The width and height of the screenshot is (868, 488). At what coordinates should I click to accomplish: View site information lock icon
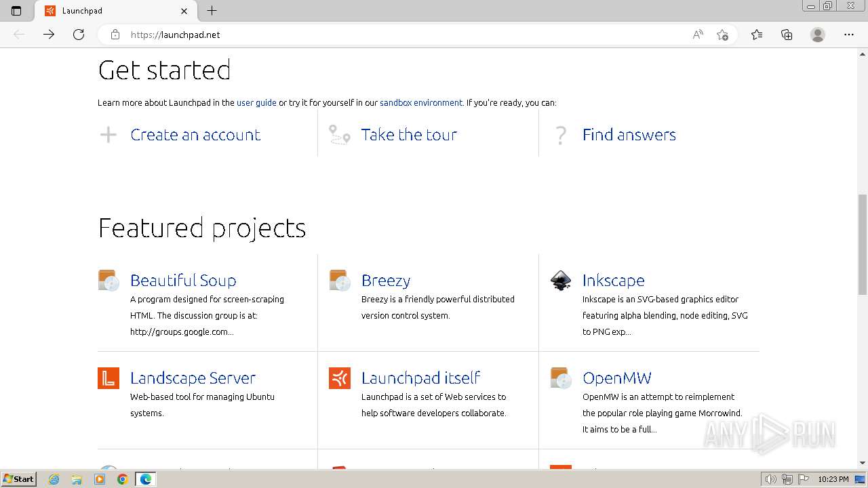[115, 35]
